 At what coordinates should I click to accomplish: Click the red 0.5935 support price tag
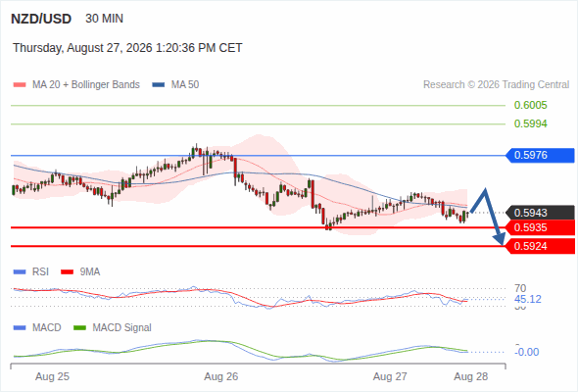tap(540, 227)
